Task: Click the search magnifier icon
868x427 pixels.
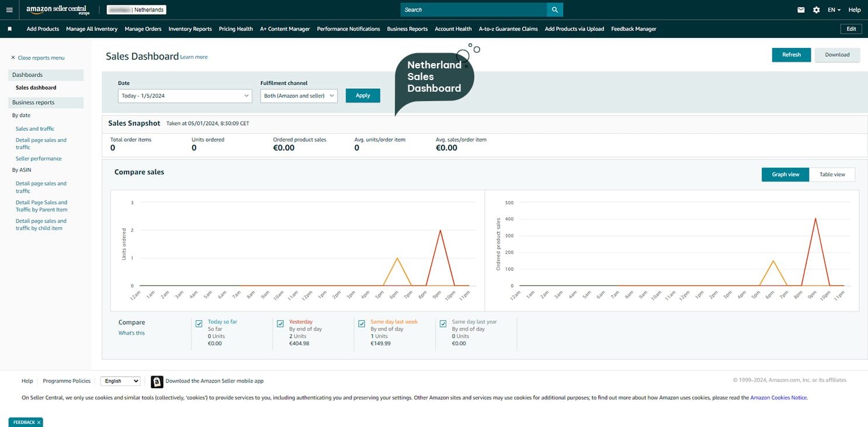Action: (x=554, y=10)
